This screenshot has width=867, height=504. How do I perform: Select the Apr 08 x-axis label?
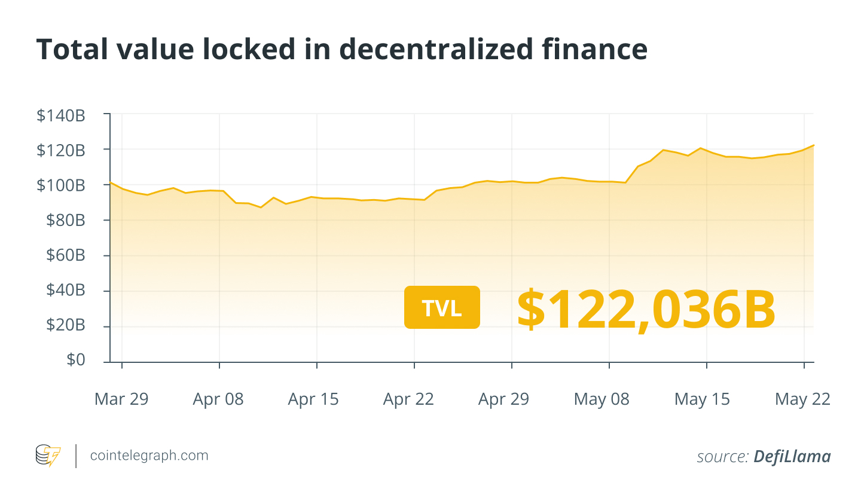218,399
